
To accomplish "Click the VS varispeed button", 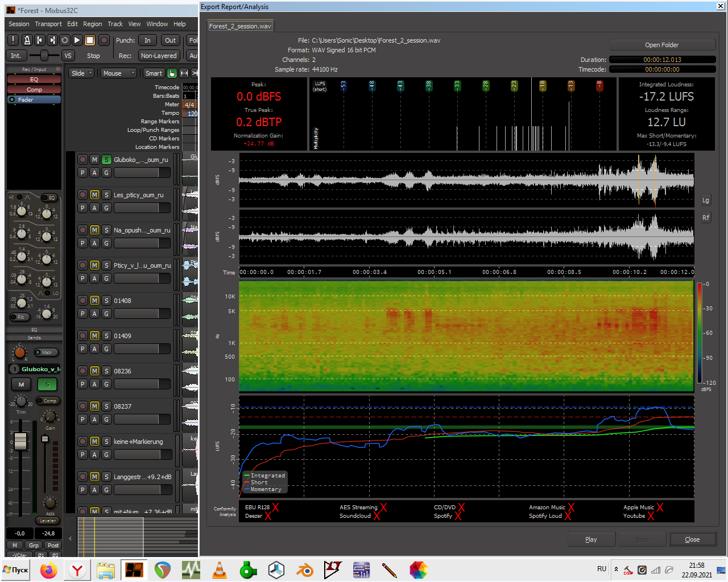I will tap(68, 56).
